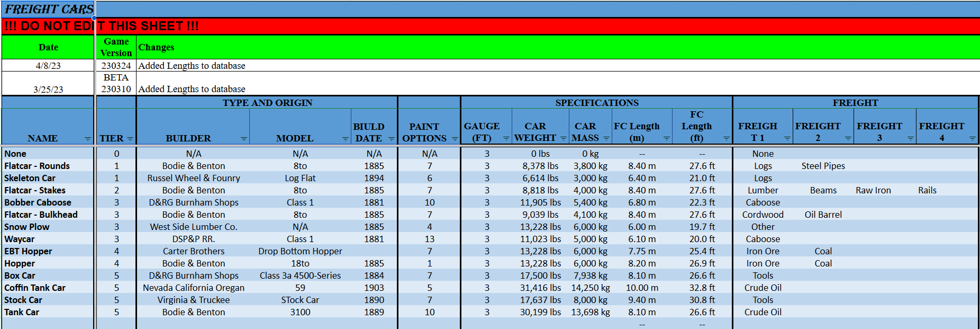Select the Skeleton Car name cell
Screen dimensions: 980x329
tap(48, 178)
